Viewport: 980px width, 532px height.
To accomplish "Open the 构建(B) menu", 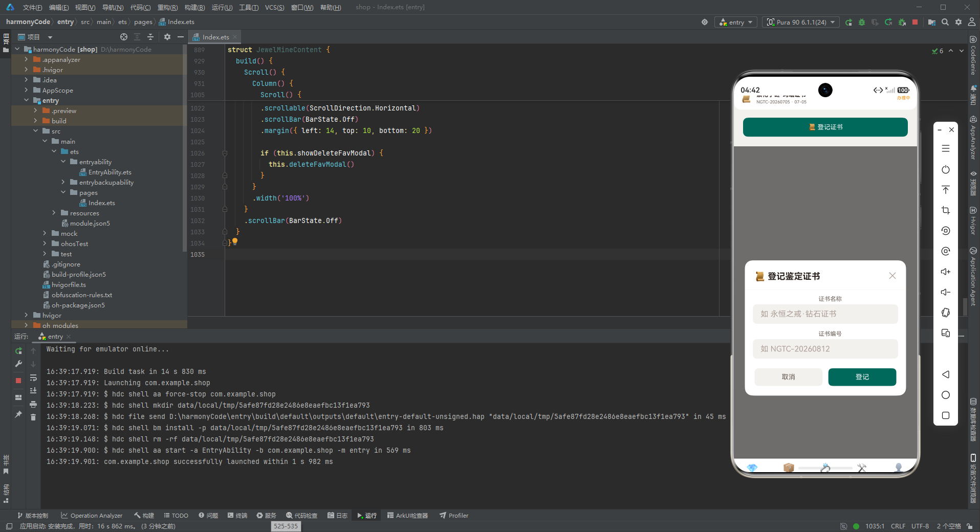I will tap(194, 7).
